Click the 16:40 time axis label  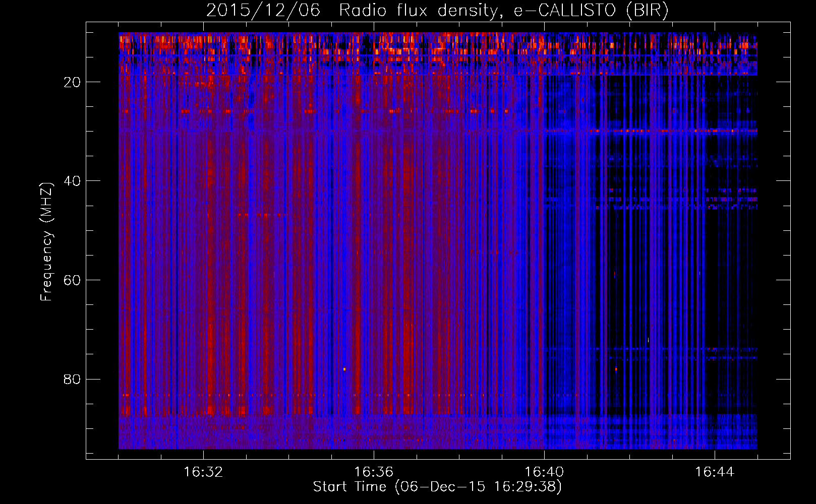point(544,472)
